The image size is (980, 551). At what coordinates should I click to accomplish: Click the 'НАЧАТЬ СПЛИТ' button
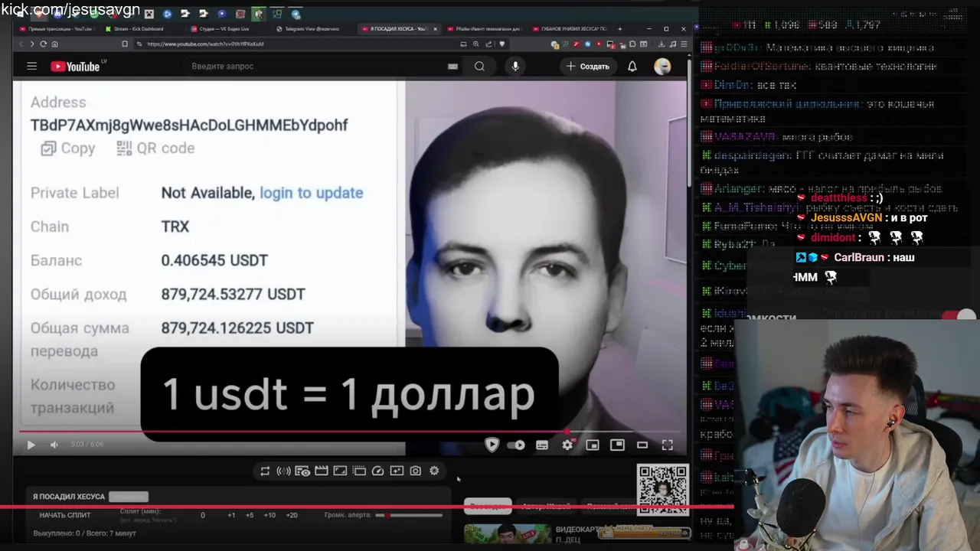65,515
